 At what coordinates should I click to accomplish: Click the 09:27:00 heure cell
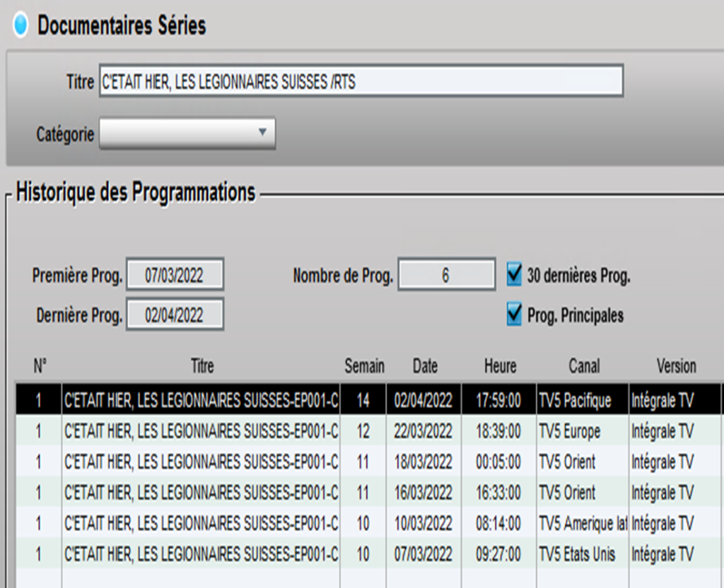pyautogui.click(x=498, y=554)
